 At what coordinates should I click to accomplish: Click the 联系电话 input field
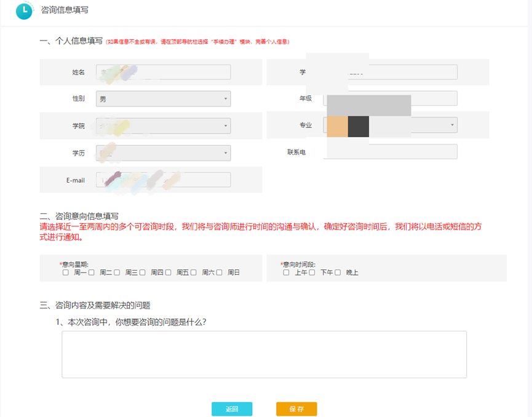point(390,152)
